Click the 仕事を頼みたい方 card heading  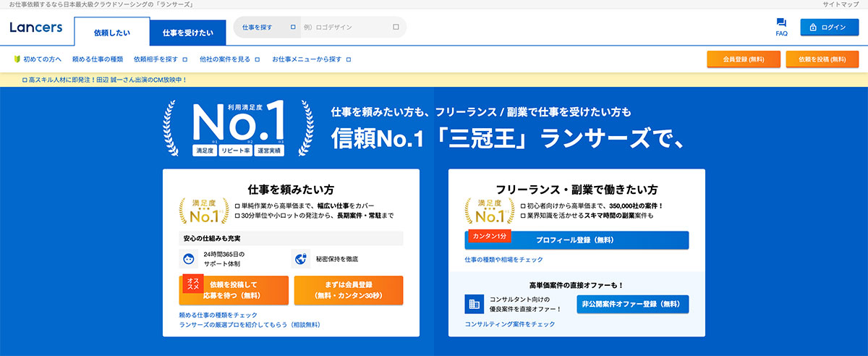tap(291, 190)
